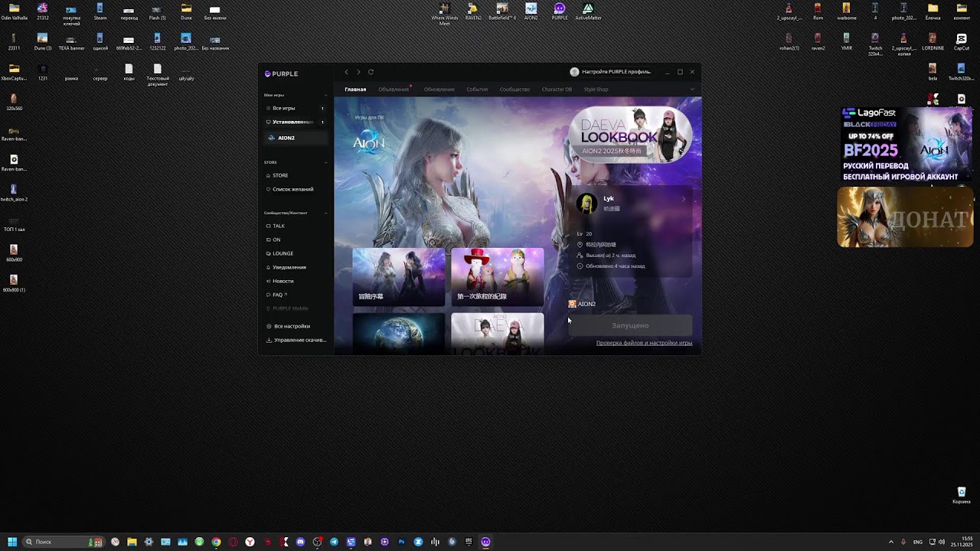Open Telegram from the taskbar
Screen dimensions: 980x551
point(334,542)
